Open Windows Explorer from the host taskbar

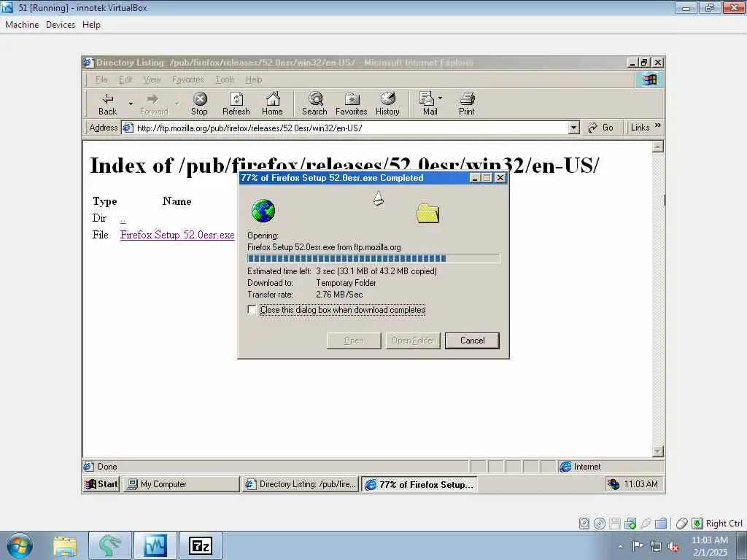(65, 545)
